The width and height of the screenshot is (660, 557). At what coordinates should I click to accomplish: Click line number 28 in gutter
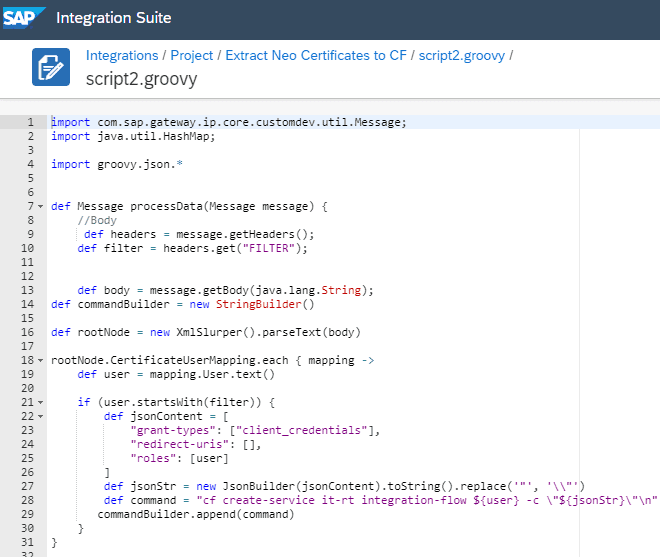click(27, 500)
